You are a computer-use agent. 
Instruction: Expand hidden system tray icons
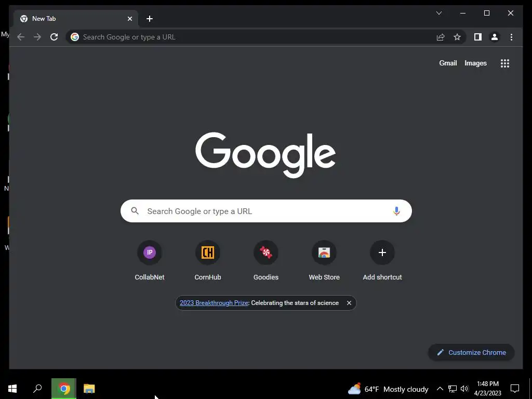coord(440,389)
